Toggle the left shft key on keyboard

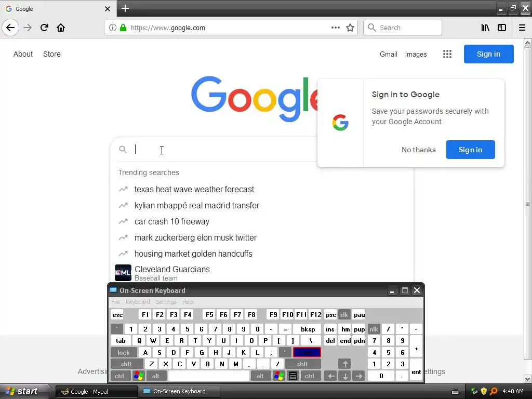pos(127,364)
